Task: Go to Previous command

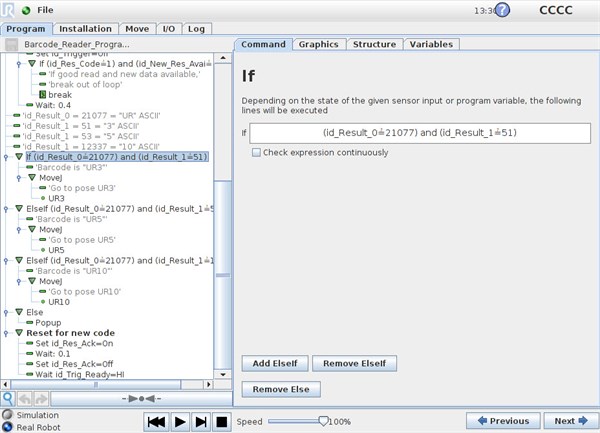Action: tap(503, 421)
